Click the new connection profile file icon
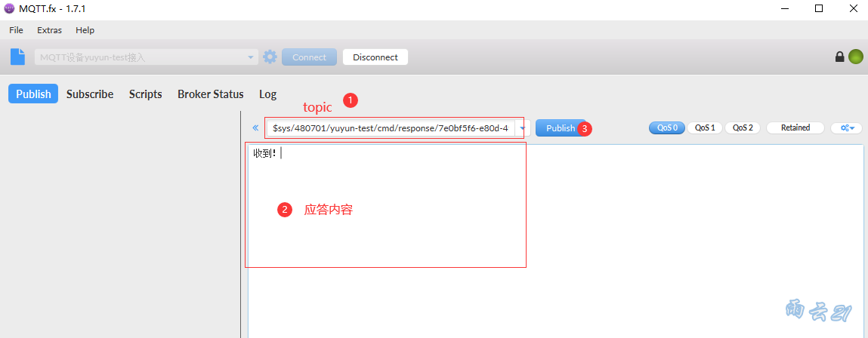 pyautogui.click(x=17, y=57)
